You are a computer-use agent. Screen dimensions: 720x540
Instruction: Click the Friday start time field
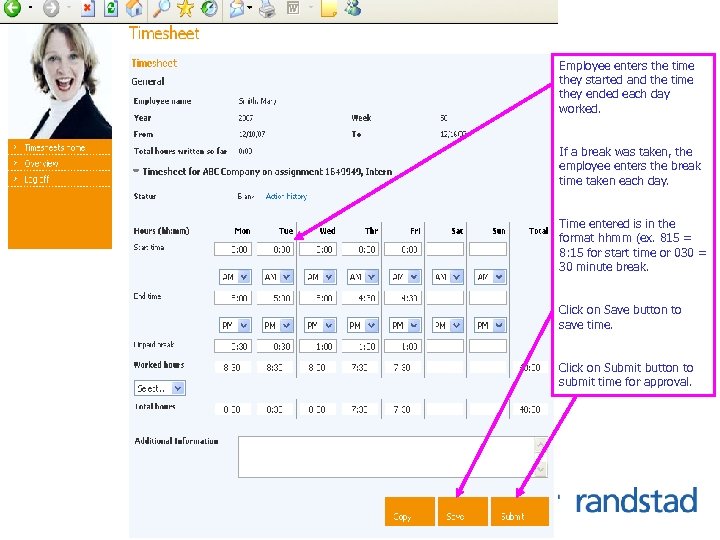(403, 249)
